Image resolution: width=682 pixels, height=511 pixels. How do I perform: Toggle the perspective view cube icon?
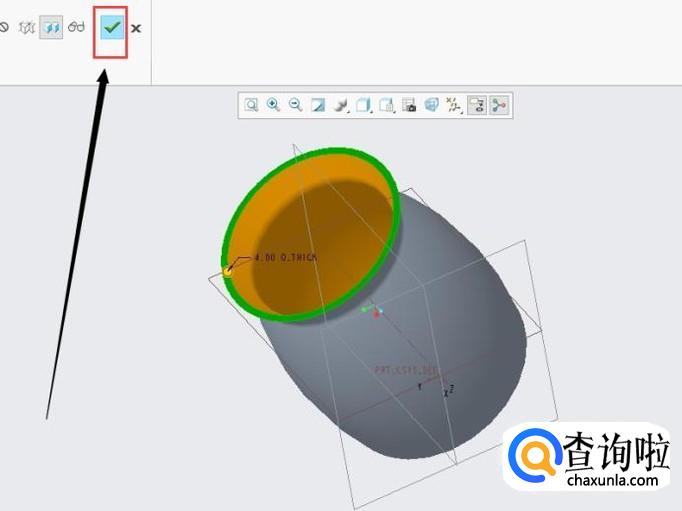click(x=431, y=105)
